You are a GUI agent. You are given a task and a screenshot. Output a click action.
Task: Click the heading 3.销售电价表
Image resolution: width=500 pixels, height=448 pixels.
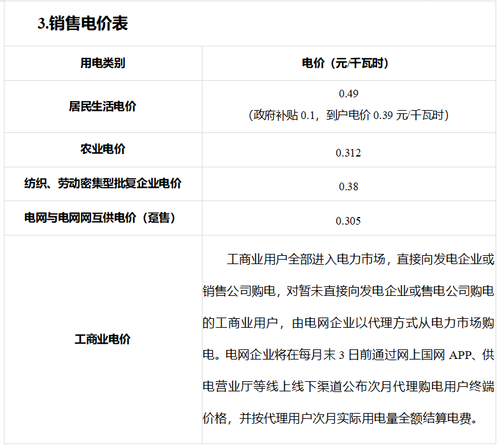83,24
